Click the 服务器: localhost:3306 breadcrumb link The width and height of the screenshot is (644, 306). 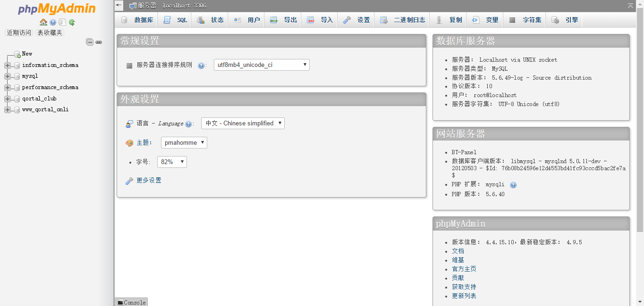[172, 6]
